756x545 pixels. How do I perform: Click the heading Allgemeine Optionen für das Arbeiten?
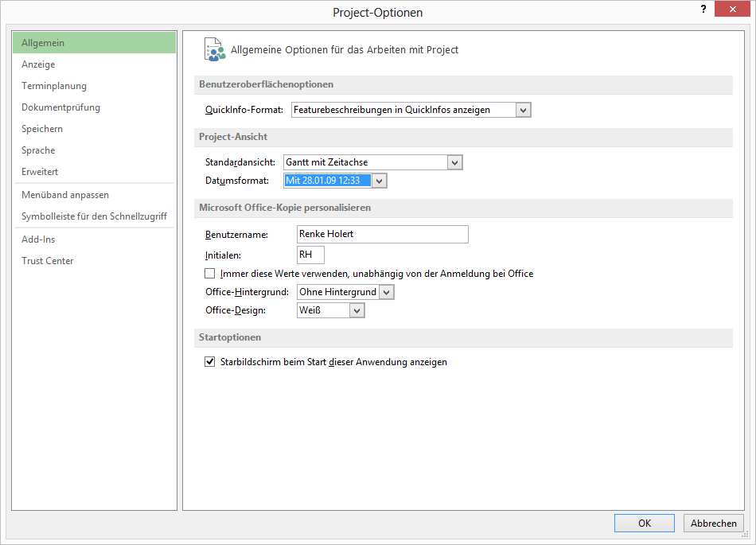coord(345,50)
